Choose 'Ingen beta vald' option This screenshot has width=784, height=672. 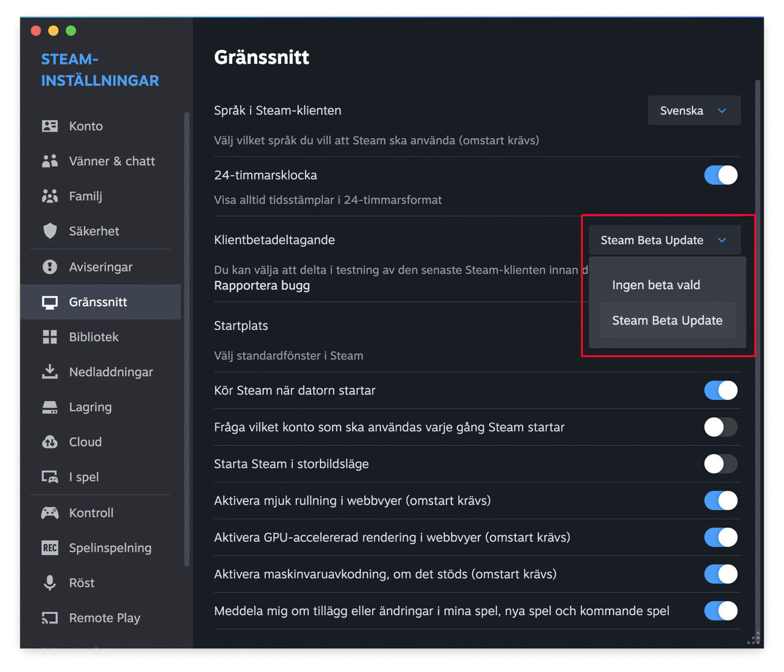pos(656,285)
